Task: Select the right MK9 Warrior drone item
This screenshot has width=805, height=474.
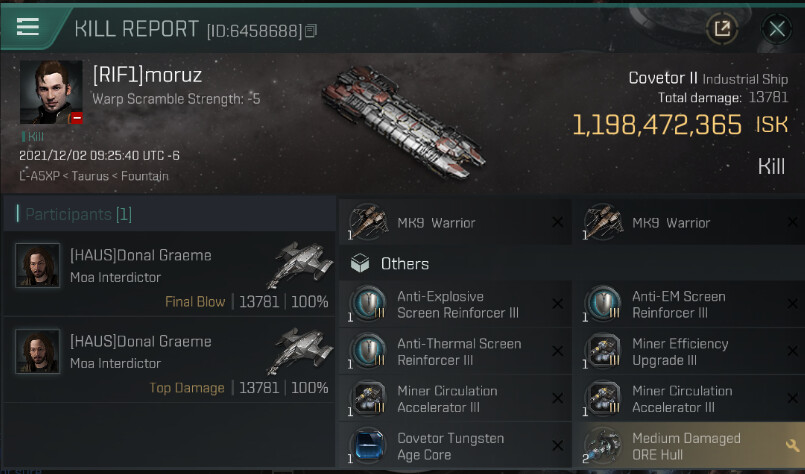Action: pos(688,222)
